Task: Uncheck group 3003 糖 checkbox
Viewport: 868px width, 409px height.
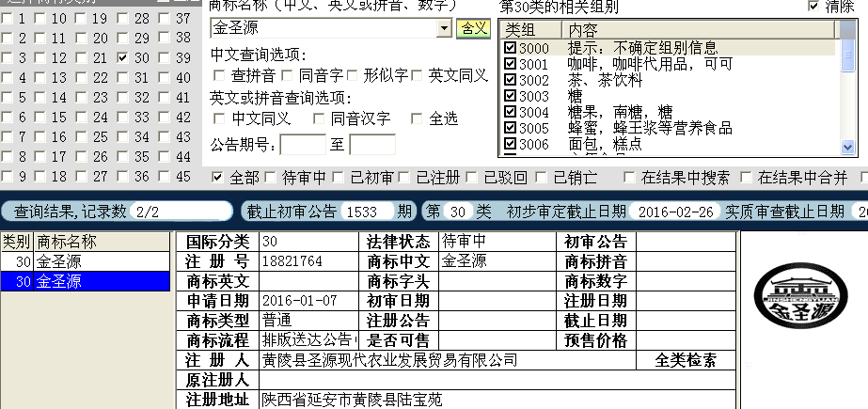Action: (x=510, y=96)
